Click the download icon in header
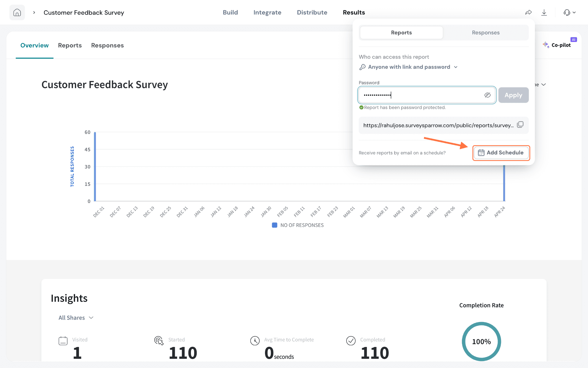The width and height of the screenshot is (588, 368). coord(544,12)
